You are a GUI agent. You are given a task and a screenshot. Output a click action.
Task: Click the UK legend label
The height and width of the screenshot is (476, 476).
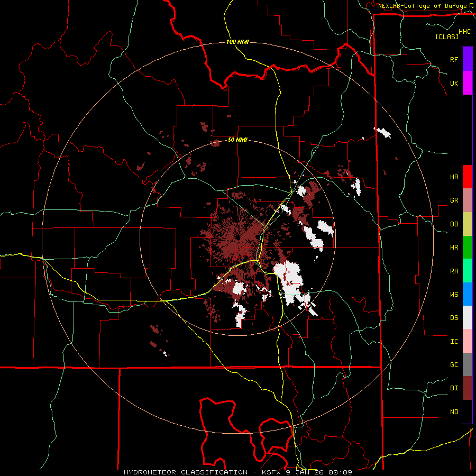(454, 83)
